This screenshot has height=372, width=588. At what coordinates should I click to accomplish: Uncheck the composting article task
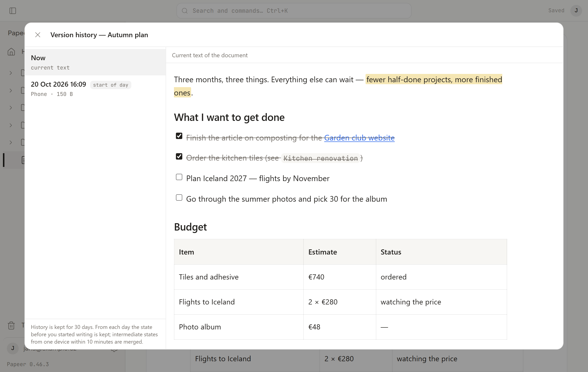click(179, 136)
